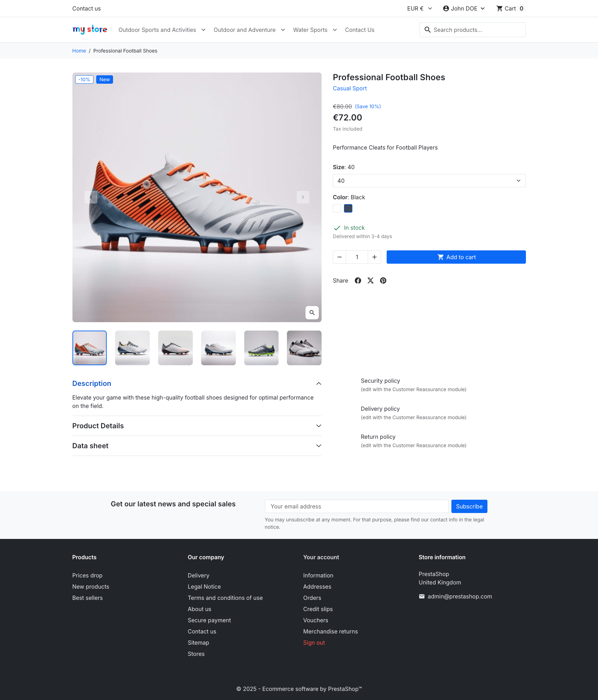Share product on Pinterest
The image size is (598, 700).
383,280
